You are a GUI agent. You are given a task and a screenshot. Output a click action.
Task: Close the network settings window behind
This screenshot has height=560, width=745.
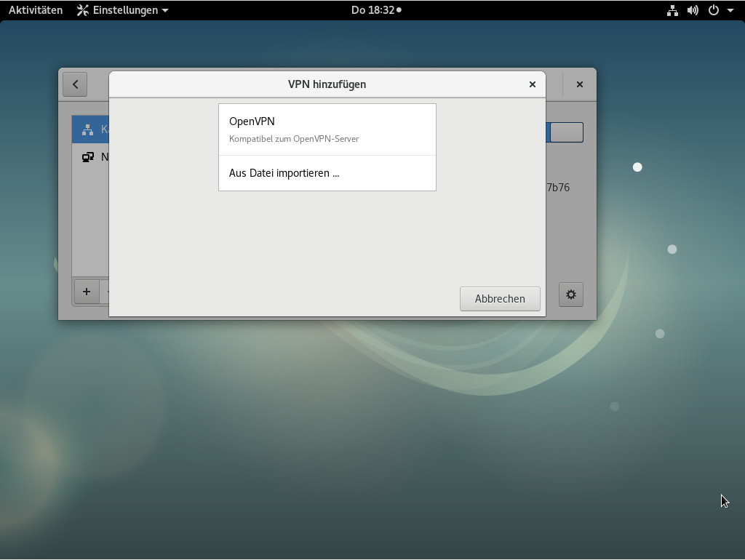579,84
